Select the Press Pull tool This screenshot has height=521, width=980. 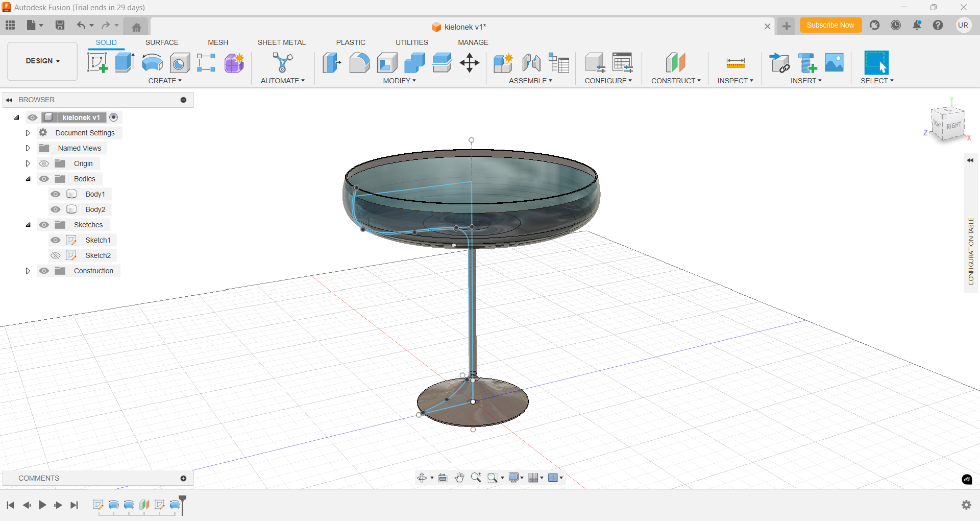[x=332, y=63]
